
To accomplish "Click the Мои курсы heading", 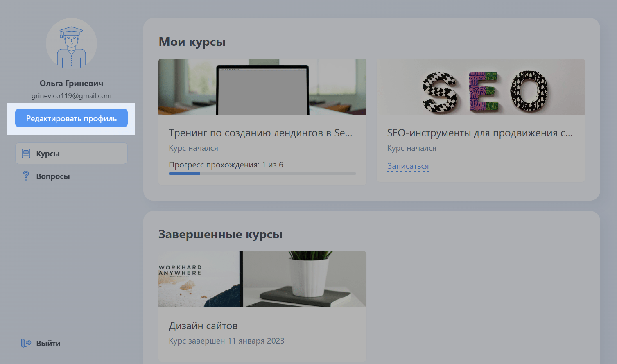I will pyautogui.click(x=192, y=42).
